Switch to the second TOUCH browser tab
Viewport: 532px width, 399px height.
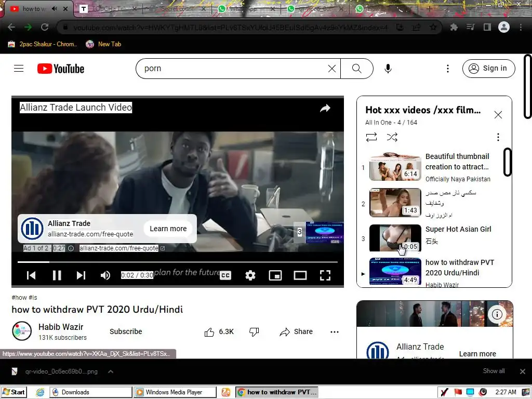click(x=108, y=9)
